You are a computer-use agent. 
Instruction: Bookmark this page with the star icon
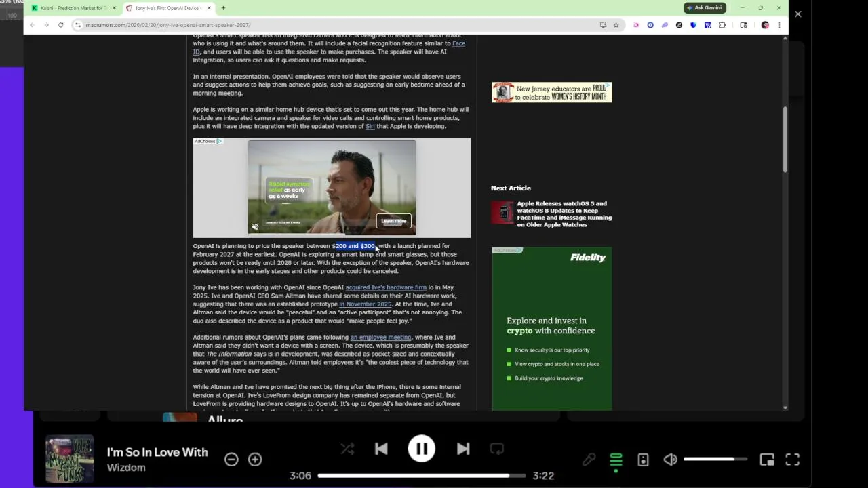[616, 25]
